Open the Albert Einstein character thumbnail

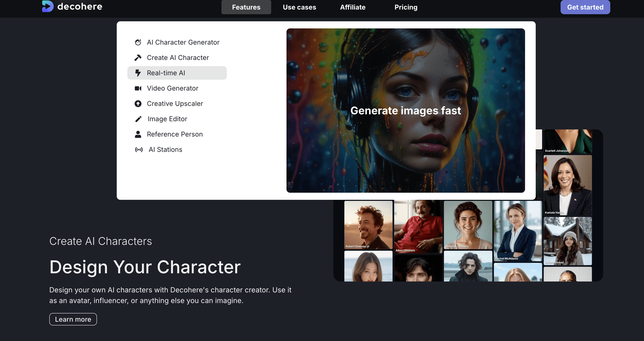click(x=418, y=226)
